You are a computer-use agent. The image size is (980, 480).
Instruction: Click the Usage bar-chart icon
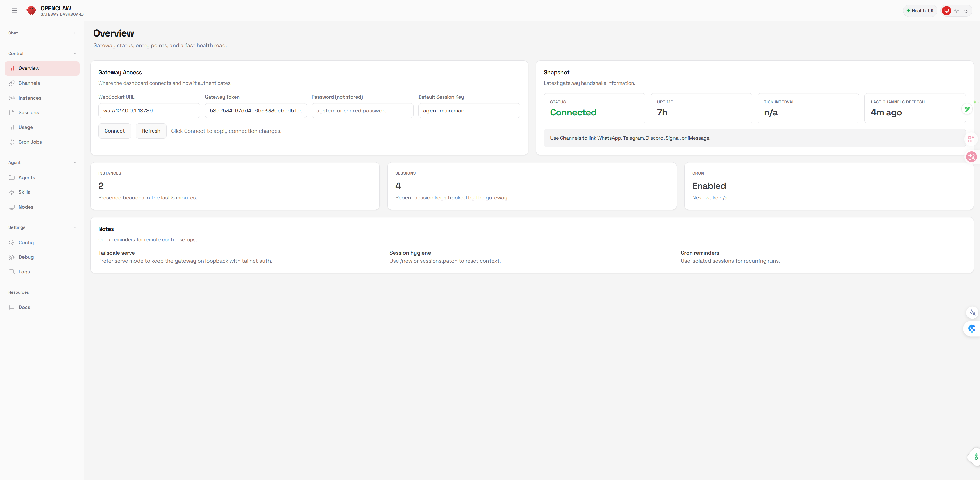(12, 127)
